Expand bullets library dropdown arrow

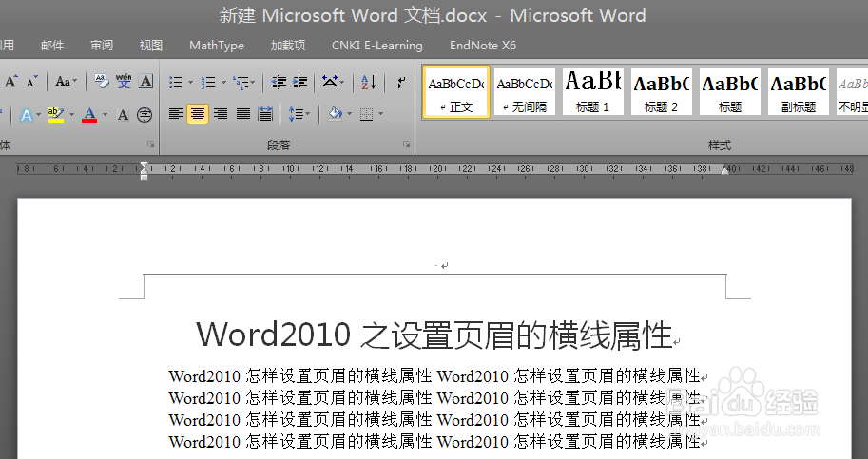pos(190,83)
